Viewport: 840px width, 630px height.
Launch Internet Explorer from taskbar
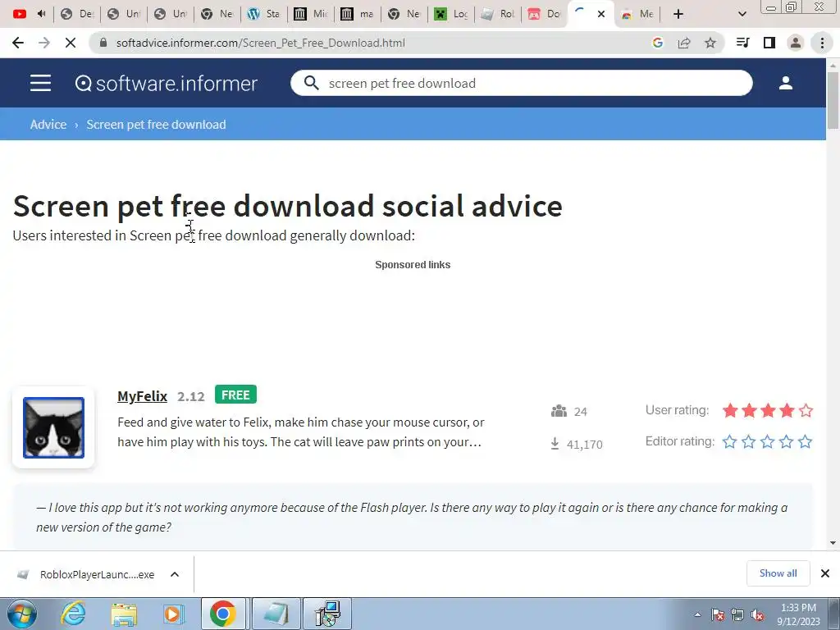coord(72,614)
